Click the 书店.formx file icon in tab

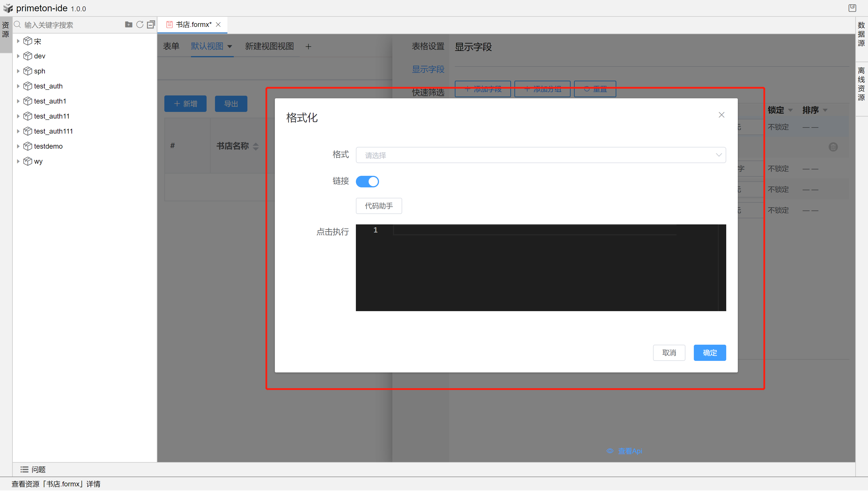click(x=169, y=25)
